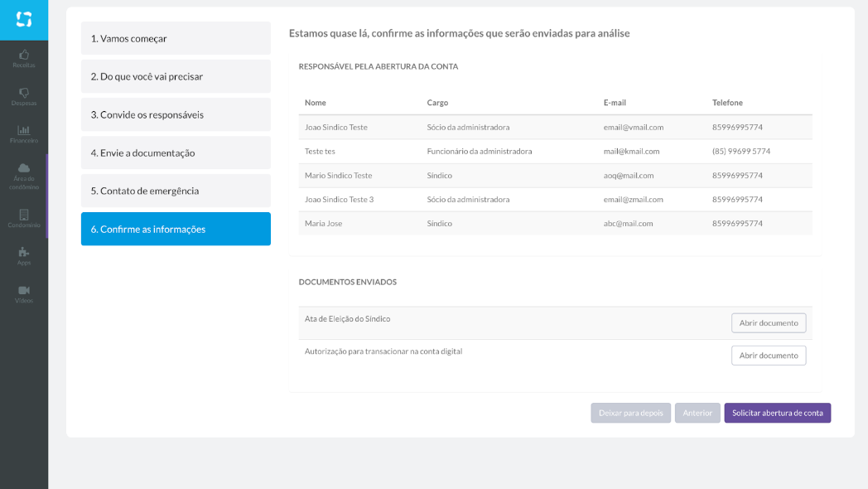Open the Autorização para transacionar document

pos(768,356)
